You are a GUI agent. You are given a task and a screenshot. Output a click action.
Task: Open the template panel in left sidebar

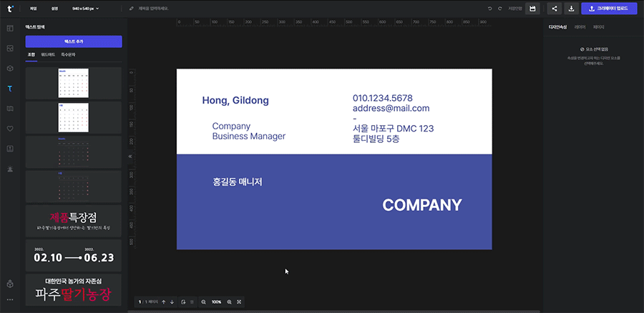(10, 28)
